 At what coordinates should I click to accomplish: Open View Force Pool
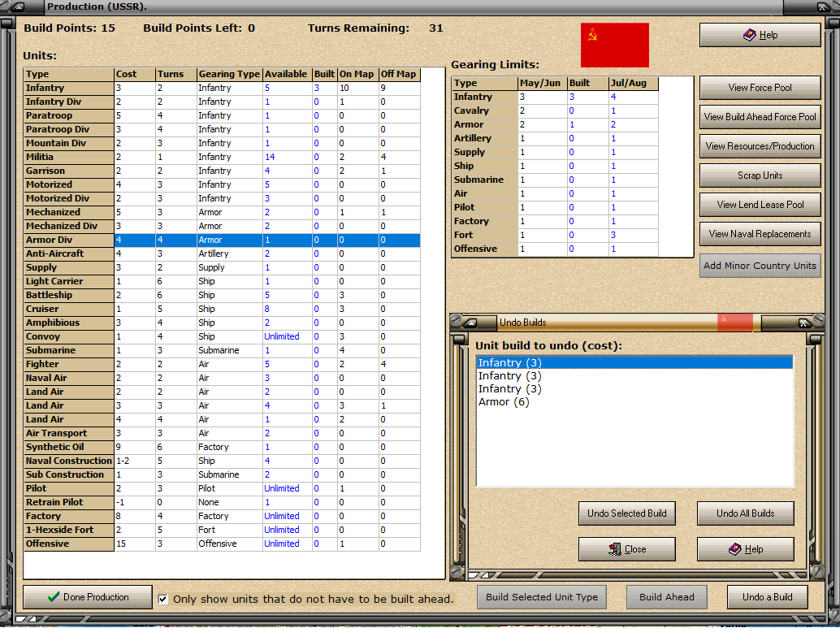point(760,88)
